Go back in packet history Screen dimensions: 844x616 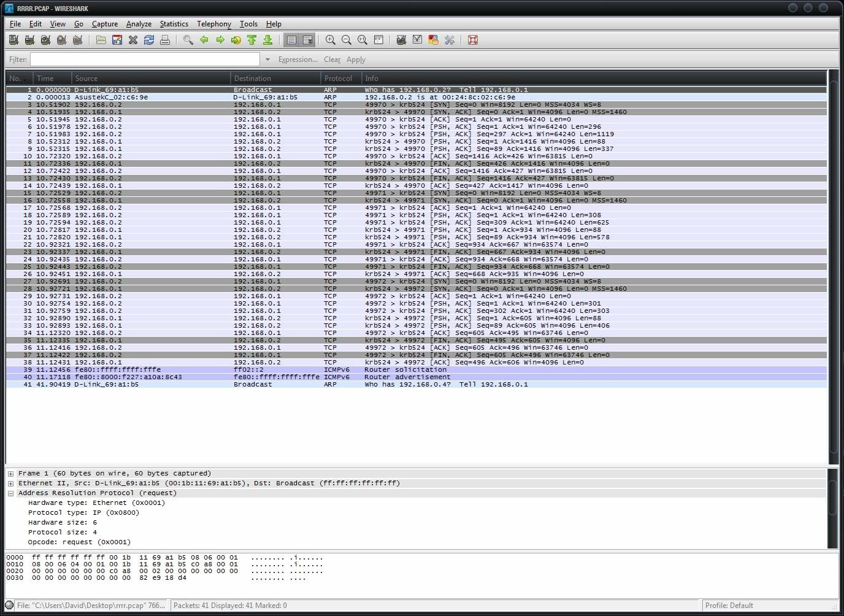point(204,40)
